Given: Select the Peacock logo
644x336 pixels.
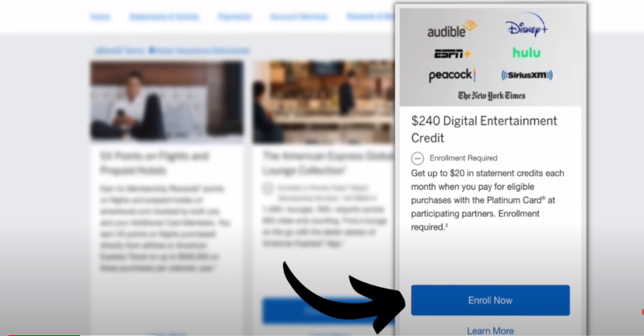Looking at the screenshot, I should click(x=452, y=75).
